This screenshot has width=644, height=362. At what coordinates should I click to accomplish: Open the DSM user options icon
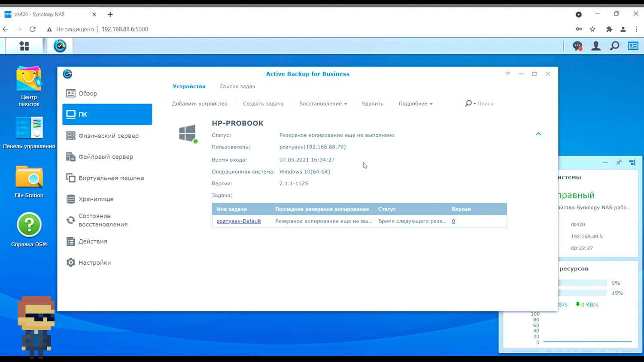coord(596,46)
